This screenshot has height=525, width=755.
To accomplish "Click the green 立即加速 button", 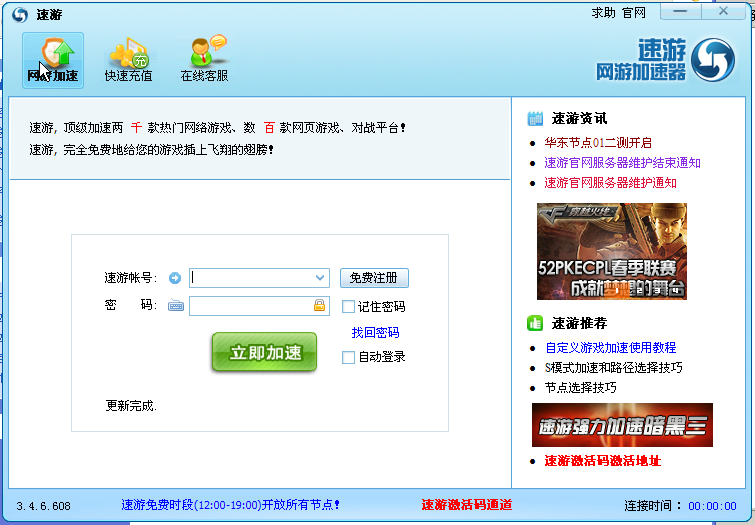I will [x=264, y=352].
